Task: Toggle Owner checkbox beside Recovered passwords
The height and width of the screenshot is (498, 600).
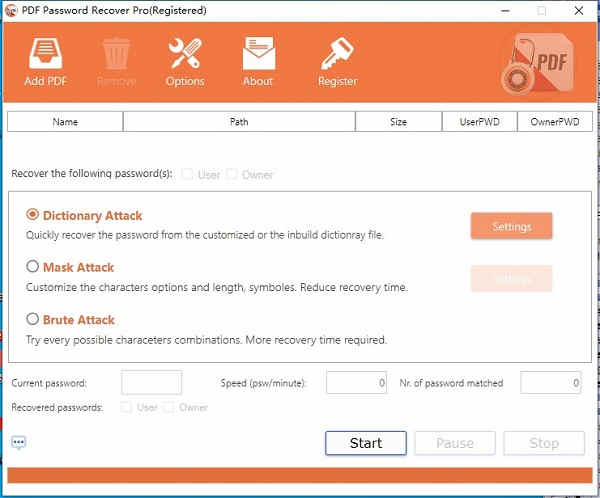Action: 168,407
